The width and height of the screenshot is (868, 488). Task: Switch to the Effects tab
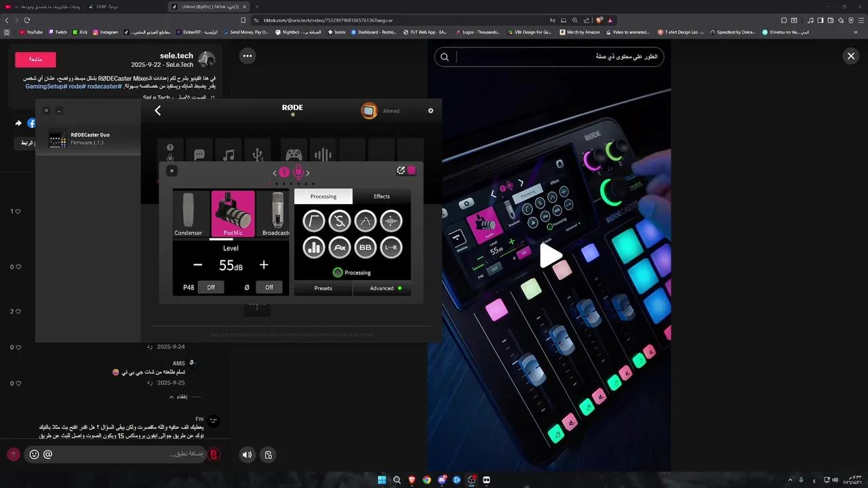382,196
